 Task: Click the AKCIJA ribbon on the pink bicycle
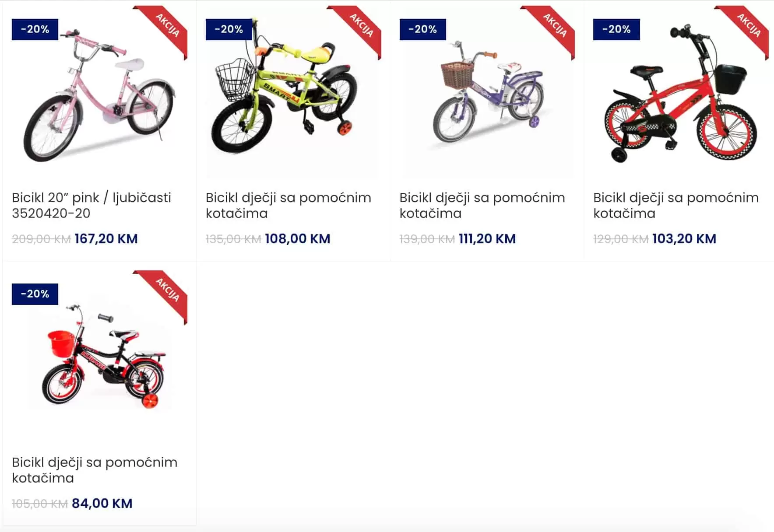(x=168, y=26)
